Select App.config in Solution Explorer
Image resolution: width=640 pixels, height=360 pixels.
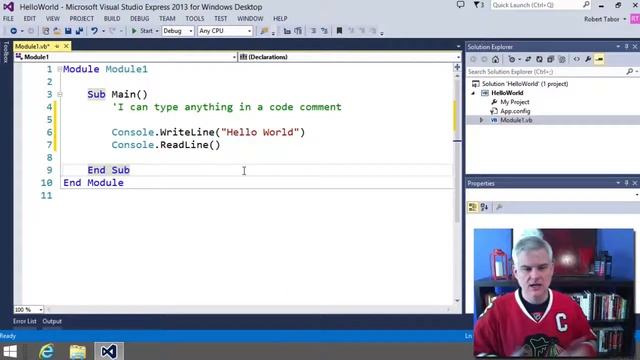(x=515, y=111)
